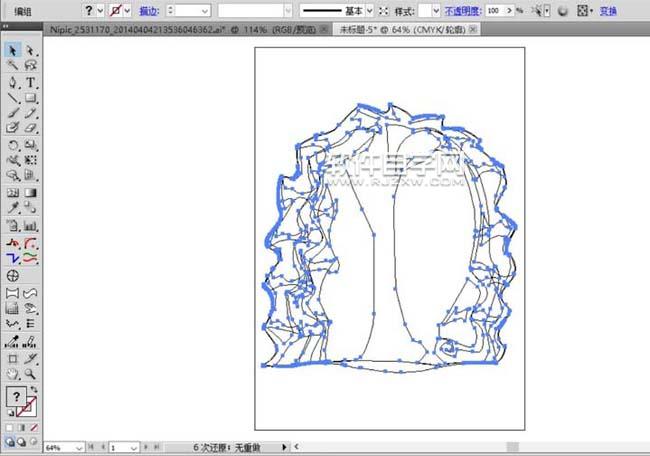Choose Draw Behind mode
650x456 pixels.
click(22, 442)
